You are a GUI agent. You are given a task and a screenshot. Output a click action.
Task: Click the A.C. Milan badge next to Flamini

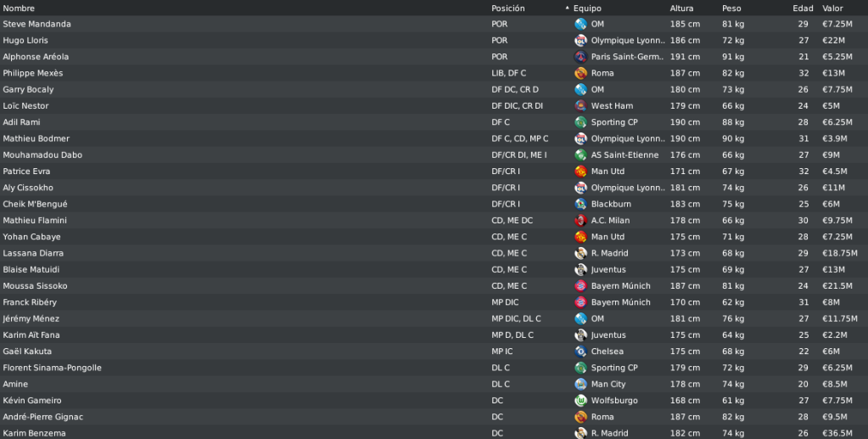(x=580, y=221)
